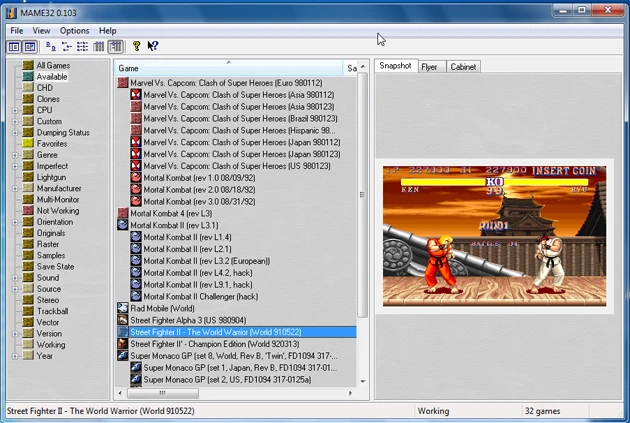Screen dimensions: 630x423
Task: Select the Not Working folder
Action: pyautogui.click(x=58, y=211)
